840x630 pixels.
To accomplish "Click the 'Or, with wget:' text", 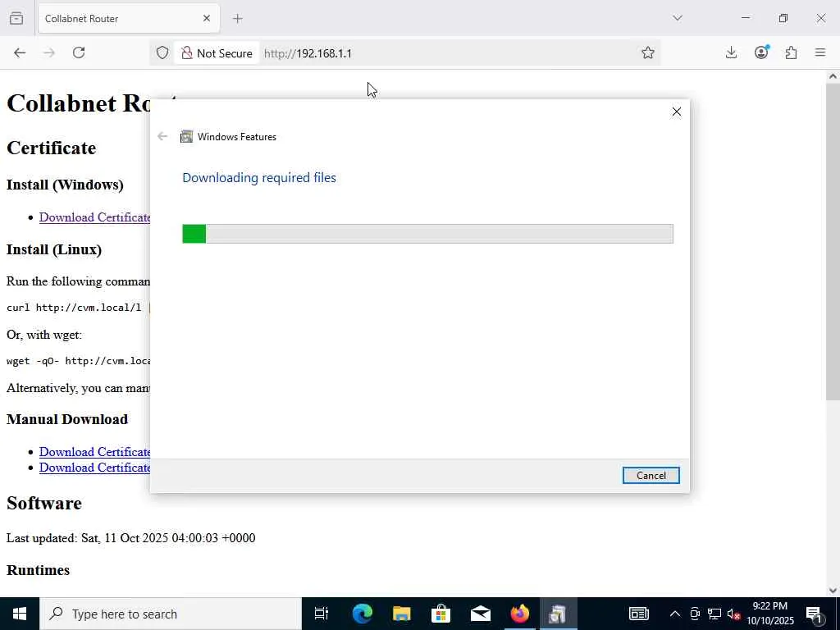I will pyautogui.click(x=44, y=335).
